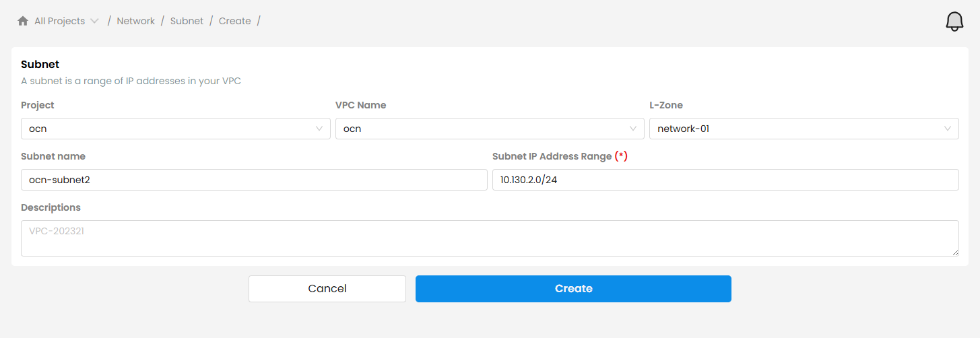Screen dimensions: 980x338
Task: Click the VPC Name dropdown arrow icon
Action: click(633, 129)
